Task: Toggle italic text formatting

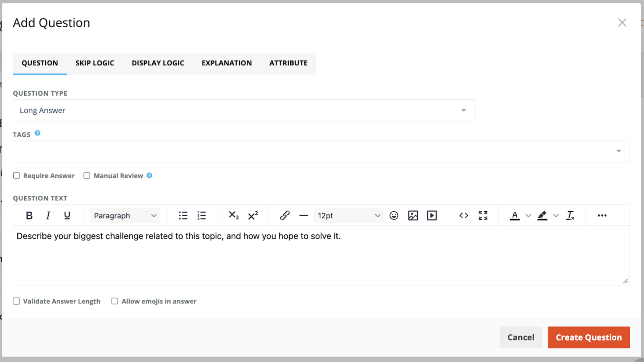Action: click(48, 216)
